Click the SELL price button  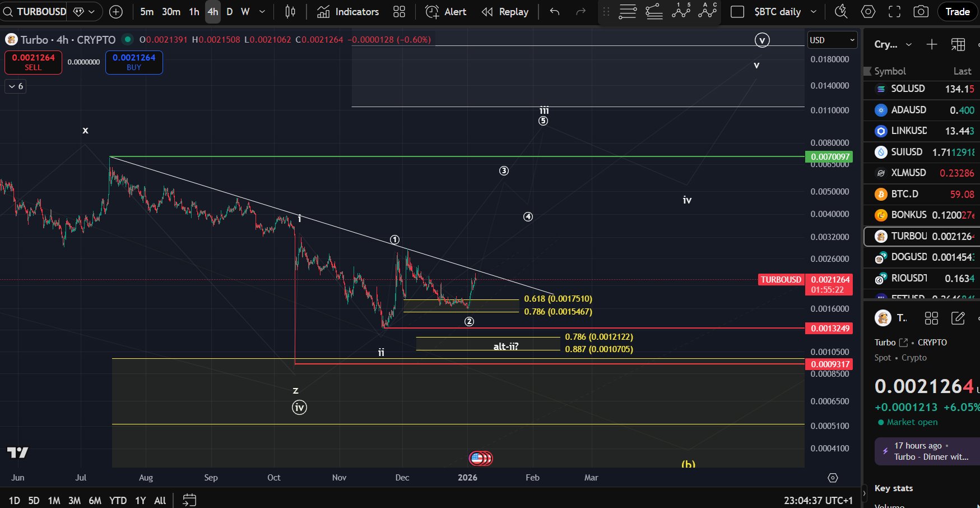point(33,62)
